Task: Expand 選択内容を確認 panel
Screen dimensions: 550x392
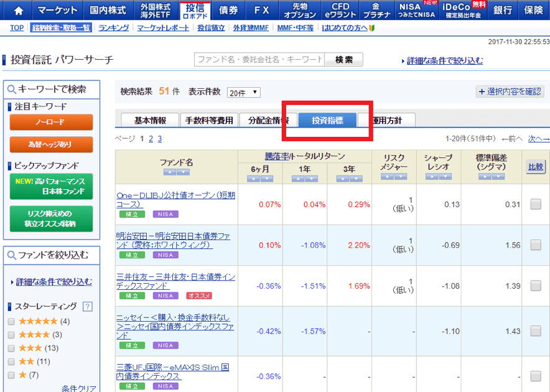Action: (x=510, y=91)
